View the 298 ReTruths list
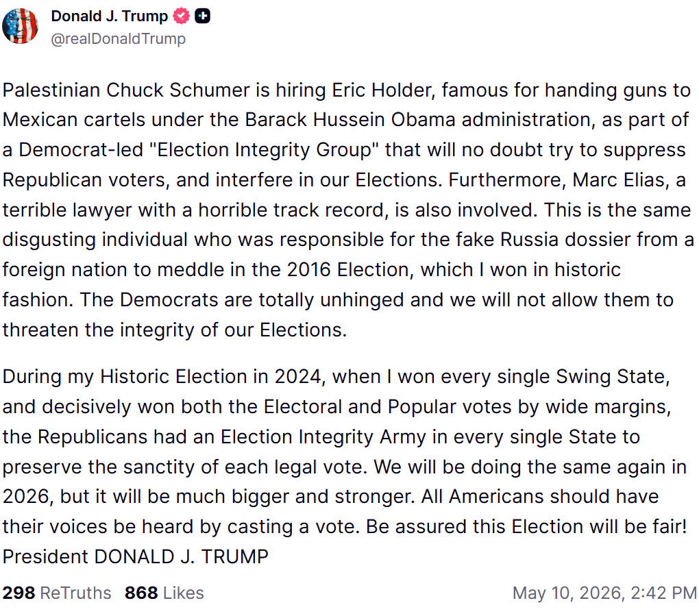Image resolution: width=699 pixels, height=616 pixels. (57, 593)
